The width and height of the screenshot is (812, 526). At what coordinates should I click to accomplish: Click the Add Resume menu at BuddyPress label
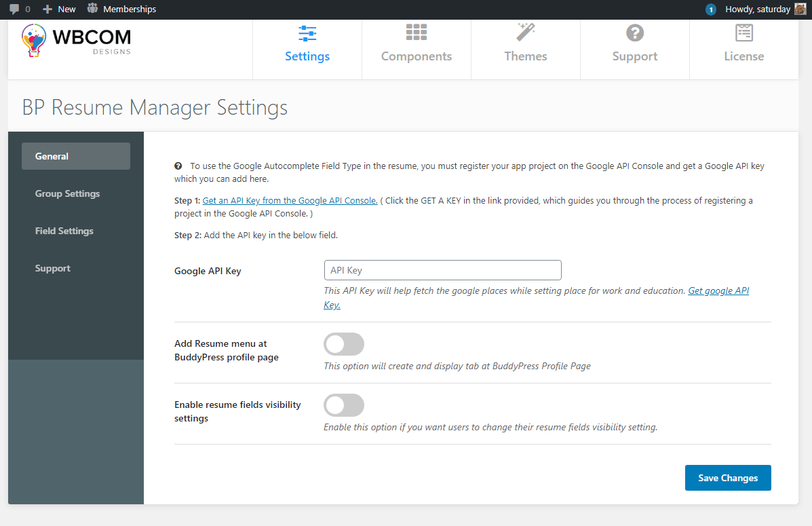(x=227, y=350)
